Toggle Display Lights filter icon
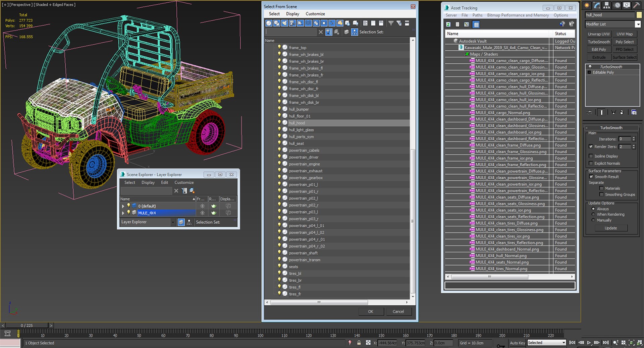 tap(284, 23)
